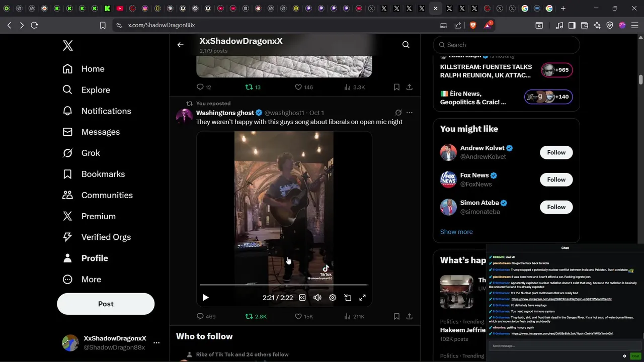
Task: Toggle video captions
Action: [x=302, y=298]
